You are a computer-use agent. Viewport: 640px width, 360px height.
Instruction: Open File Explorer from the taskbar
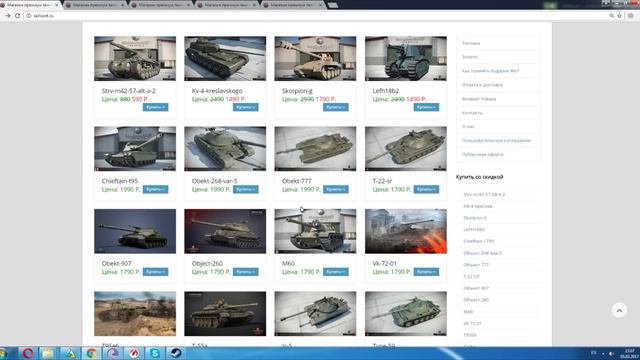coord(47,353)
